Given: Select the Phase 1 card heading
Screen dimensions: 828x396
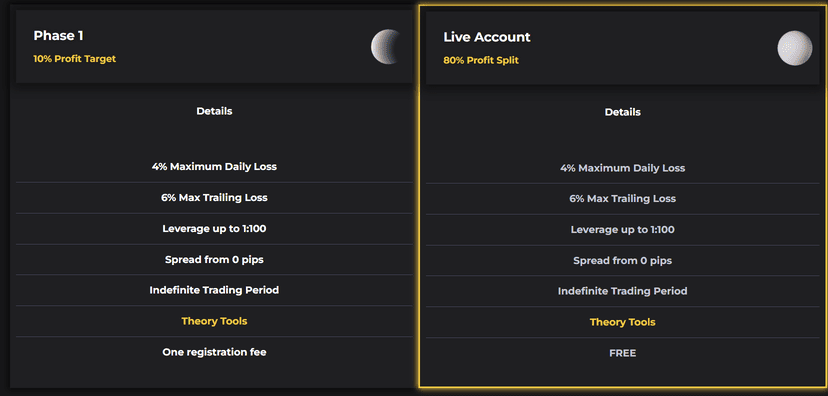Looking at the screenshot, I should pos(58,35).
